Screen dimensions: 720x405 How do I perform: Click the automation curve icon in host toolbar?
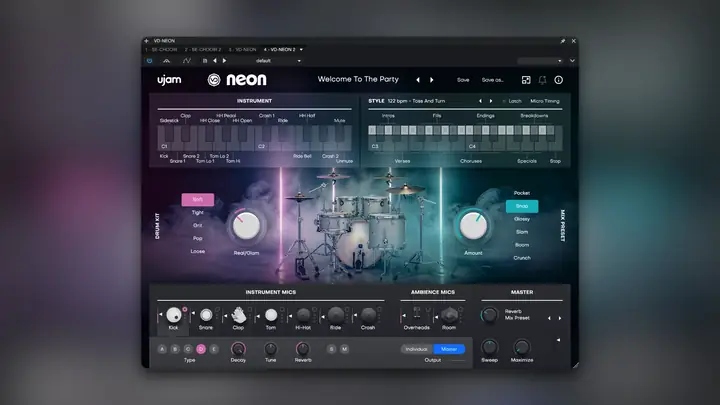coord(186,61)
